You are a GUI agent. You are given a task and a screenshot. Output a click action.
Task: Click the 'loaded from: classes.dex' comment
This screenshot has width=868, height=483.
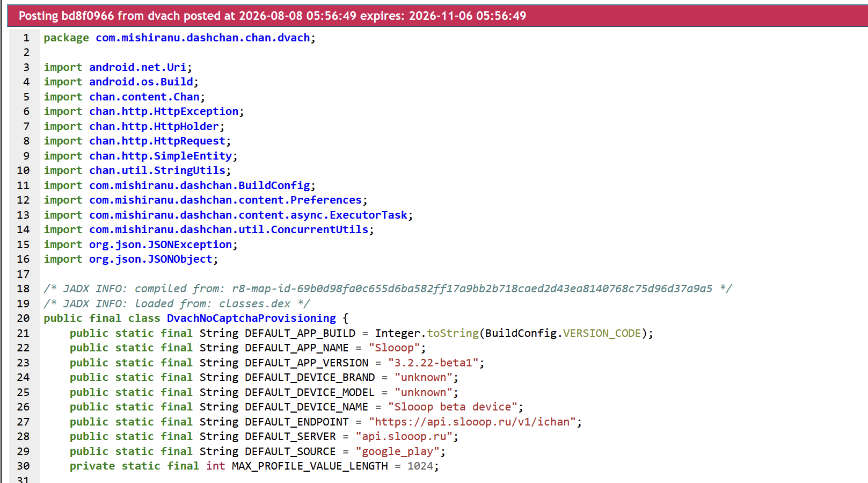177,304
